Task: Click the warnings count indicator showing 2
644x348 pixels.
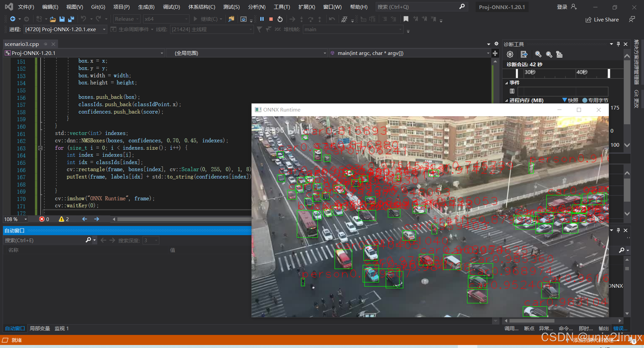Action: tap(64, 219)
